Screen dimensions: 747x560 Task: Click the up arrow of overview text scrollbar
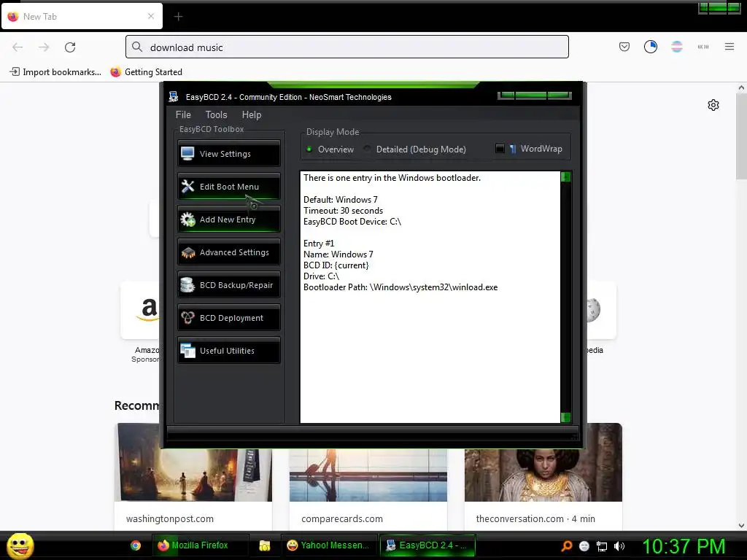click(x=565, y=177)
